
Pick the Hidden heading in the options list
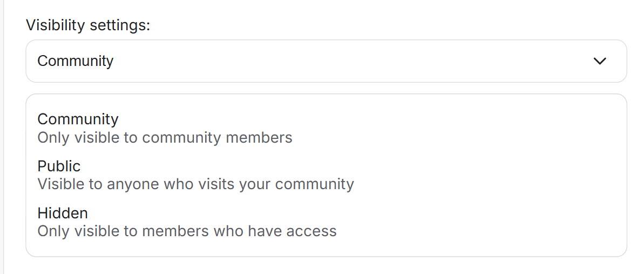(x=63, y=213)
